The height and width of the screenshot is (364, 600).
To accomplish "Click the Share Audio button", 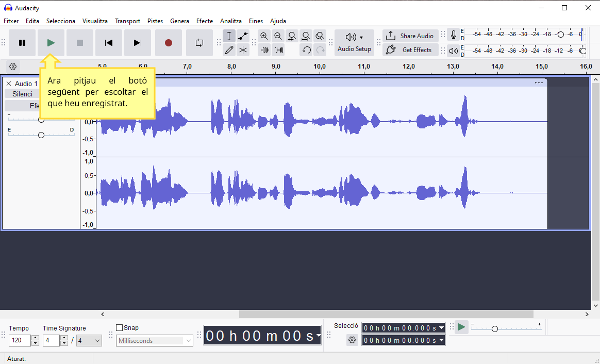I will click(411, 36).
